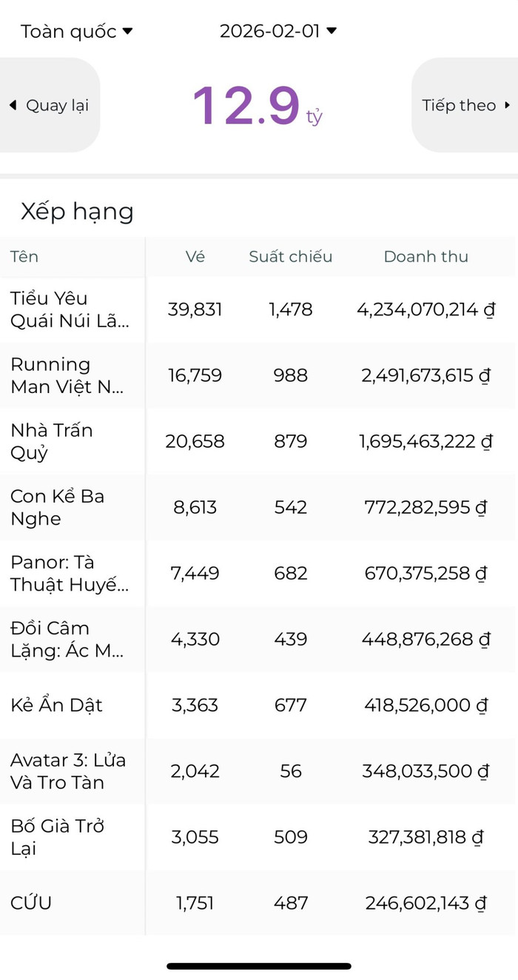
Task: Open Đồi Câm Lặng movie entry
Action: pyautogui.click(x=70, y=639)
